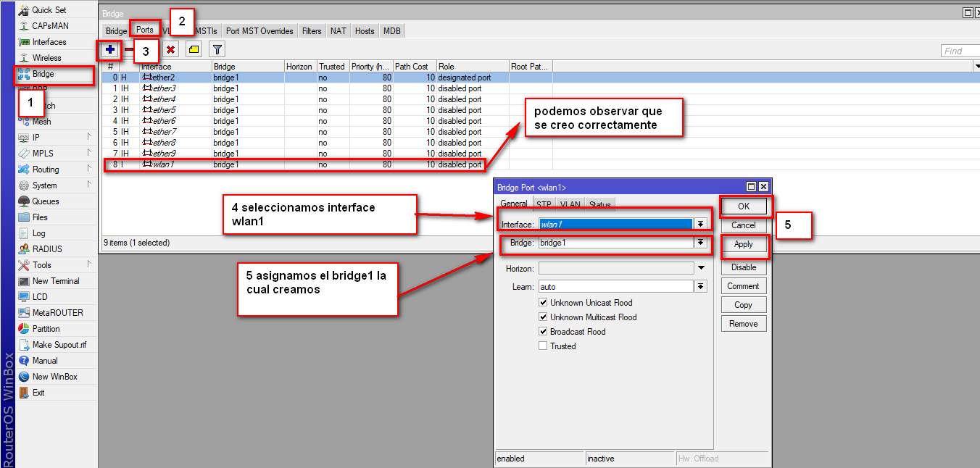This screenshot has width=980, height=468.
Task: Click the yellow comment icon in toolbar
Action: tap(194, 49)
